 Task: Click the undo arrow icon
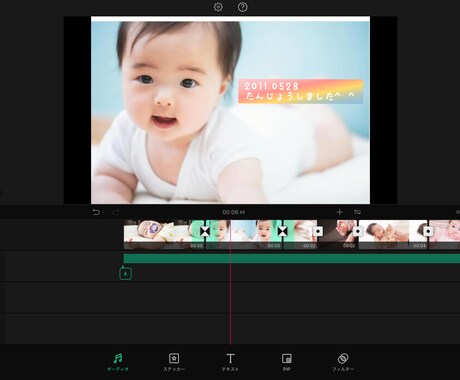click(96, 212)
